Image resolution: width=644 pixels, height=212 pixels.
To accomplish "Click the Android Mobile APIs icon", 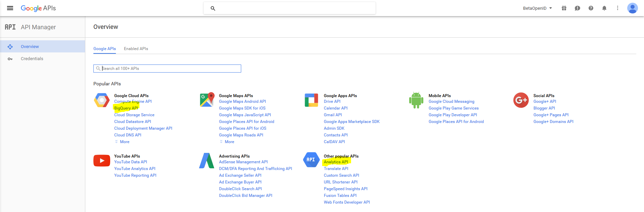I will point(416,100).
